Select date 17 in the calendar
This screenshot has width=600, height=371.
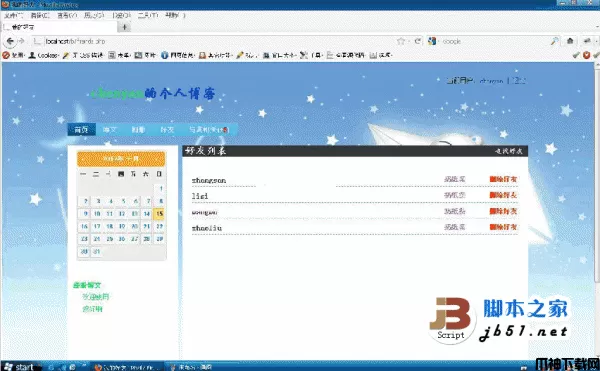point(97,226)
